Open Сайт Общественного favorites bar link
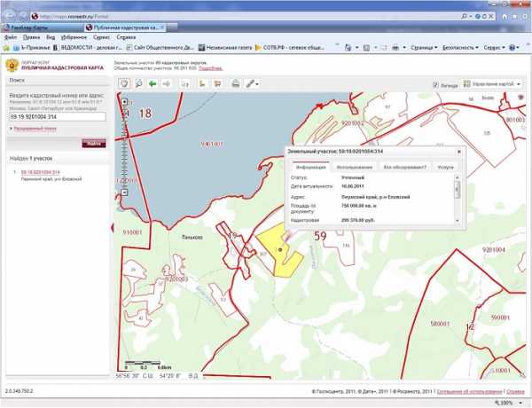 (160, 48)
